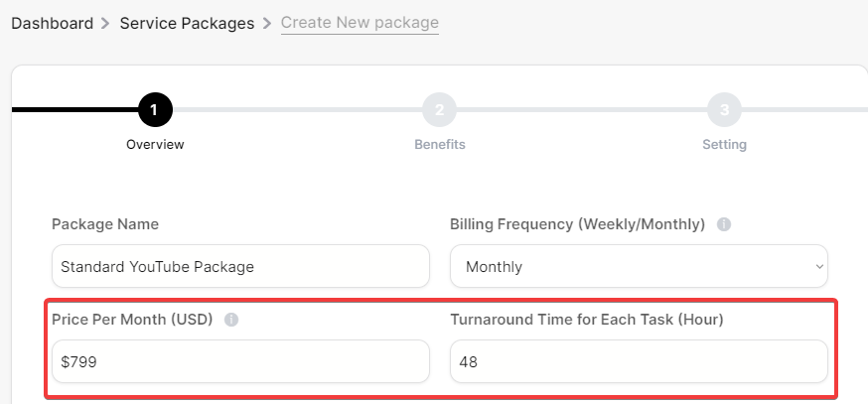Click the breadcrumb chevron after Service Packages
This screenshot has width=868, height=404.
267,23
